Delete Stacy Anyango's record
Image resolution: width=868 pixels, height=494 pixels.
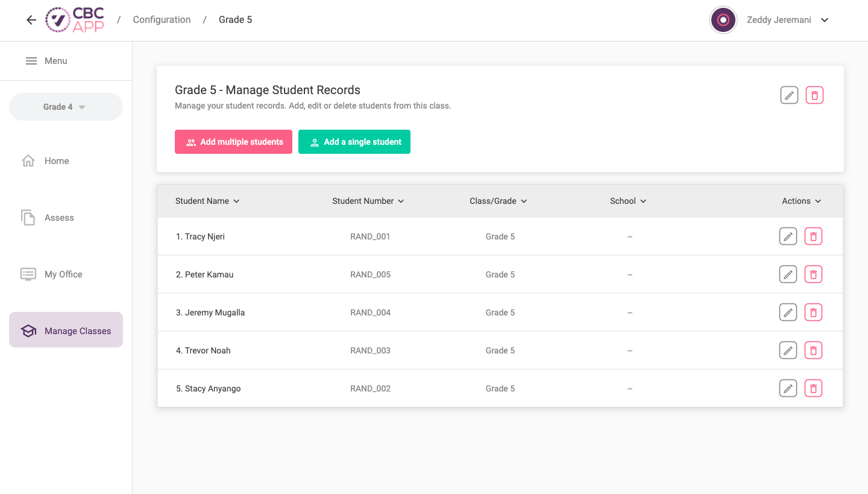click(814, 388)
